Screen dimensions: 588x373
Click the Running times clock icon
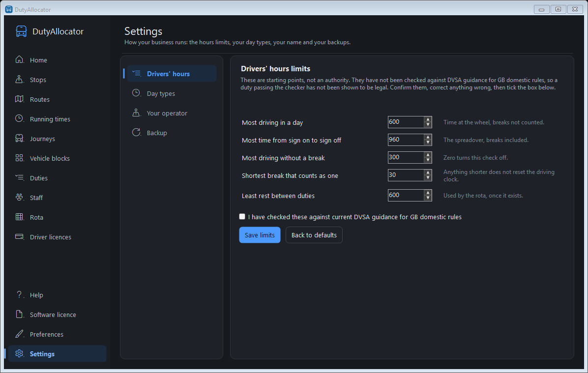(20, 118)
